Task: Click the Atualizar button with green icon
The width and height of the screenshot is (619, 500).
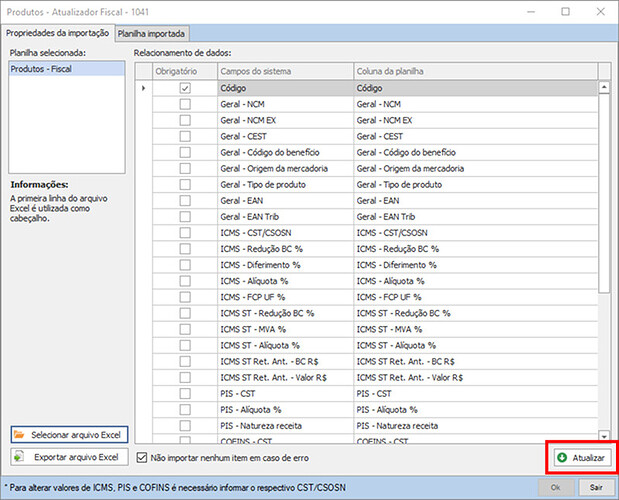Action: pos(580,457)
